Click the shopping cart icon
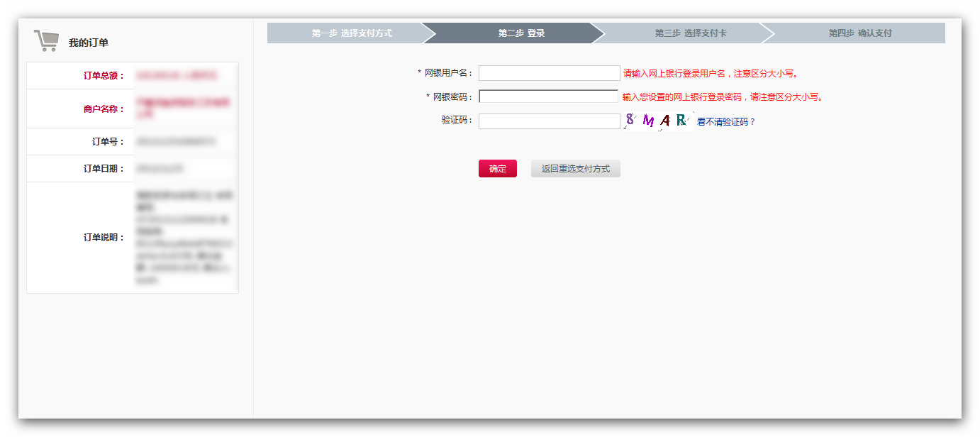Viewport: 980px width, 437px height. pos(46,41)
